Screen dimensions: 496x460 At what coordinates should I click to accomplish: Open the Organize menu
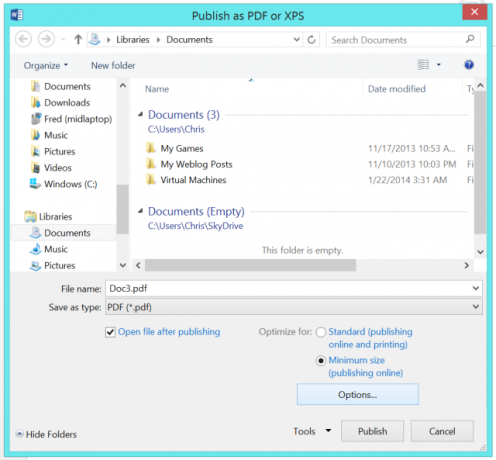point(46,65)
